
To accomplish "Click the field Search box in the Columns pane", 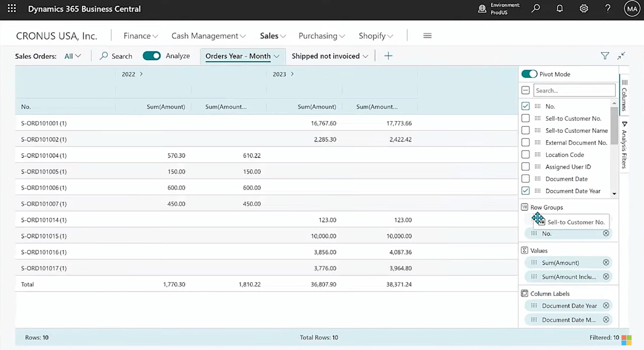I will click(574, 90).
